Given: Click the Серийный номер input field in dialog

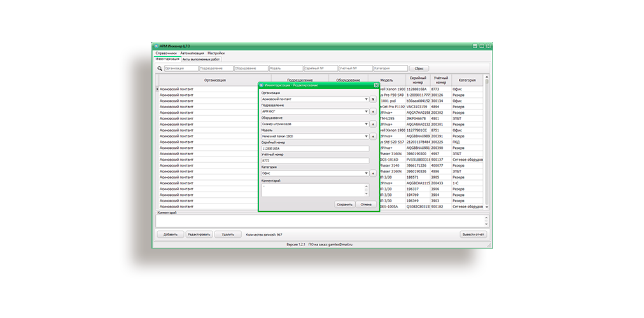Looking at the screenshot, I should pyautogui.click(x=315, y=149).
